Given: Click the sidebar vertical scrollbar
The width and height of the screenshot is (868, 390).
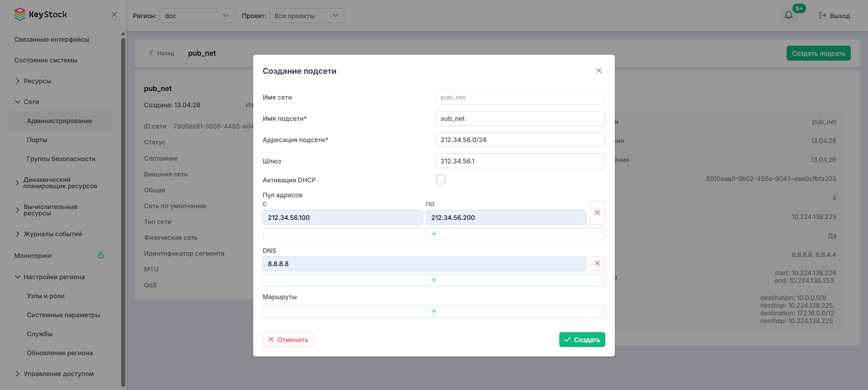Looking at the screenshot, I should [x=123, y=212].
